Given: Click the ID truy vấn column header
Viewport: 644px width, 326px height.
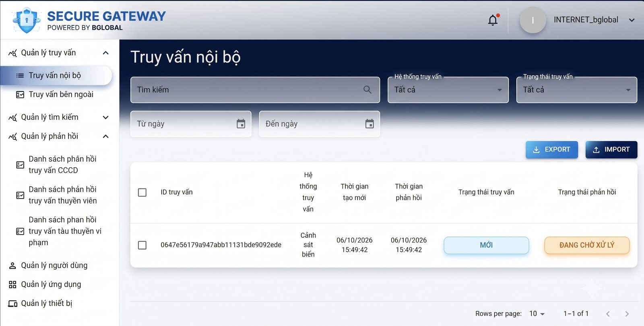Looking at the screenshot, I should [177, 192].
